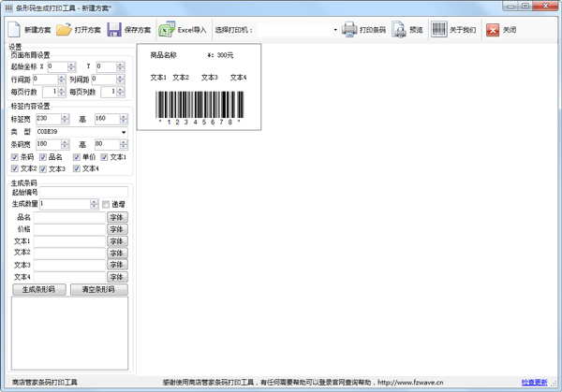562x392 pixels.
Task: Click the 商品名称 text on the label
Action: [x=163, y=55]
